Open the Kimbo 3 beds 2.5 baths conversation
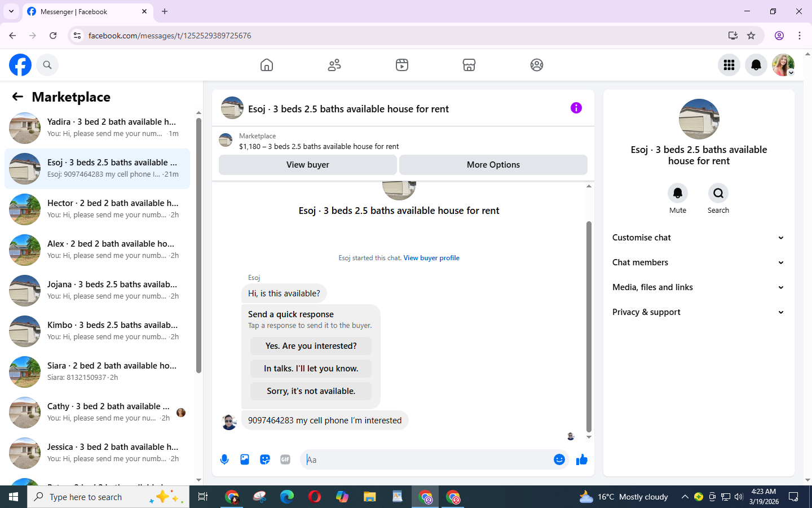This screenshot has width=812, height=508. pos(97,331)
